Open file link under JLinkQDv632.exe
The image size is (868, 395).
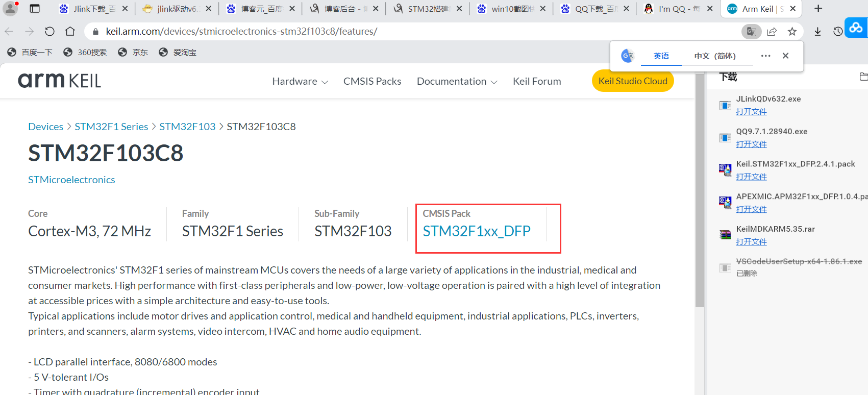[751, 112]
